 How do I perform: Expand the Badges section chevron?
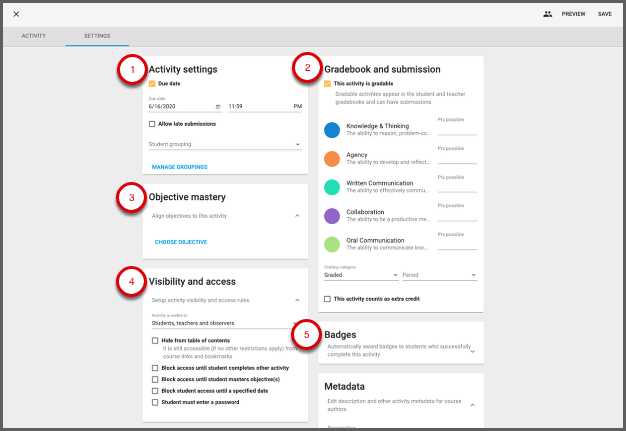pos(472,351)
